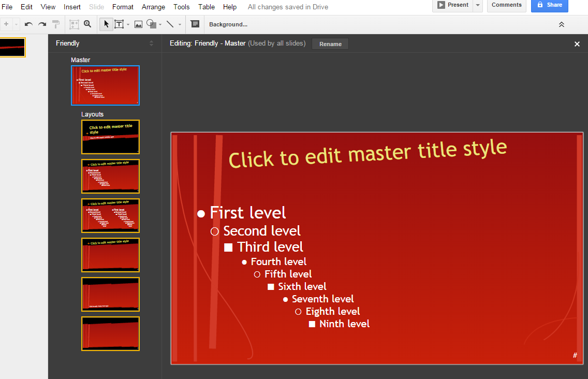Click the undo arrow icon
The image size is (588, 379).
pyautogui.click(x=28, y=24)
